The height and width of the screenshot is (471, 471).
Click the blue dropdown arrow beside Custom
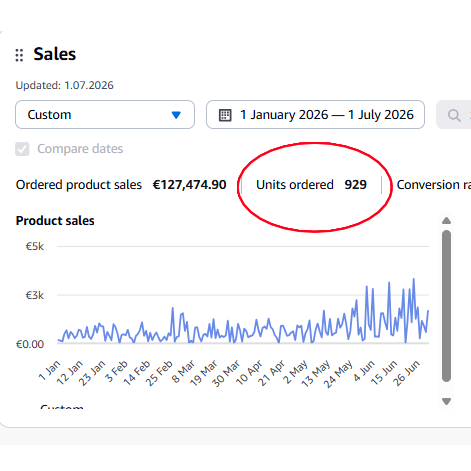176,115
